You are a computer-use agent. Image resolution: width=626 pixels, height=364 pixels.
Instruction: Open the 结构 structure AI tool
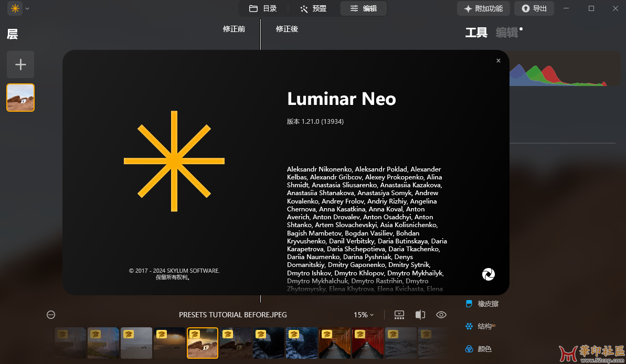pyautogui.click(x=480, y=326)
